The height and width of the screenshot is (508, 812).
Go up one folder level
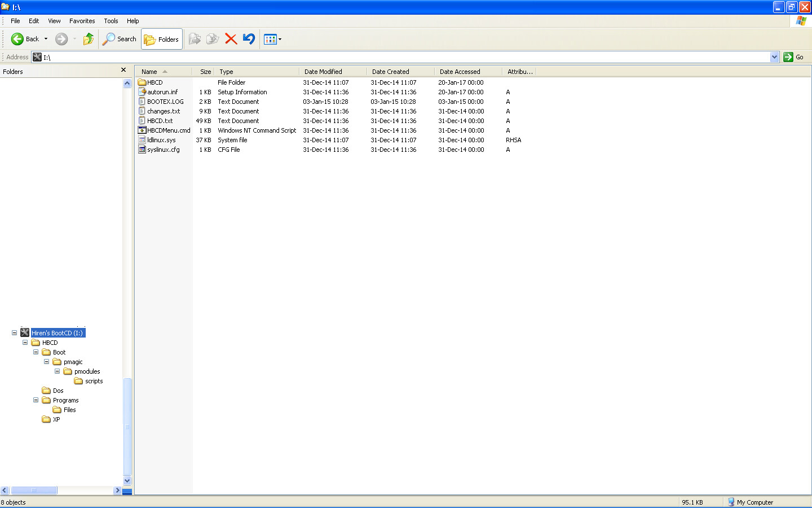coord(89,39)
